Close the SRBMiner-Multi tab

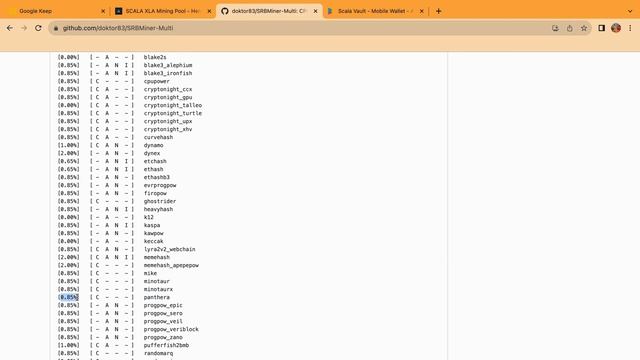point(315,11)
